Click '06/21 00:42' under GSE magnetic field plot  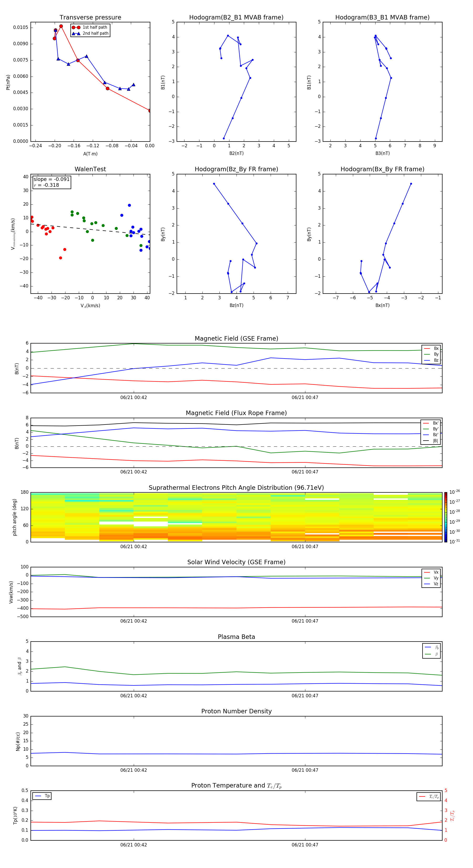click(134, 397)
